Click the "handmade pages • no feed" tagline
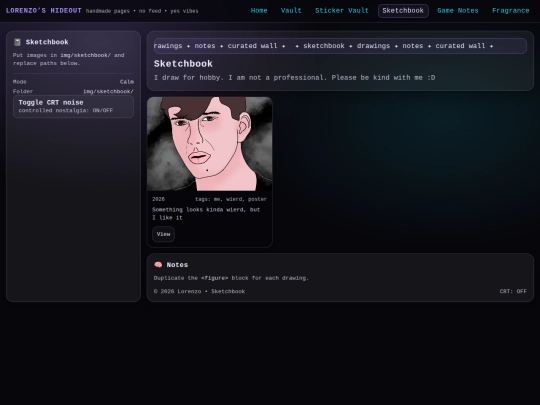Image resolution: width=540 pixels, height=405 pixels. pos(142,11)
